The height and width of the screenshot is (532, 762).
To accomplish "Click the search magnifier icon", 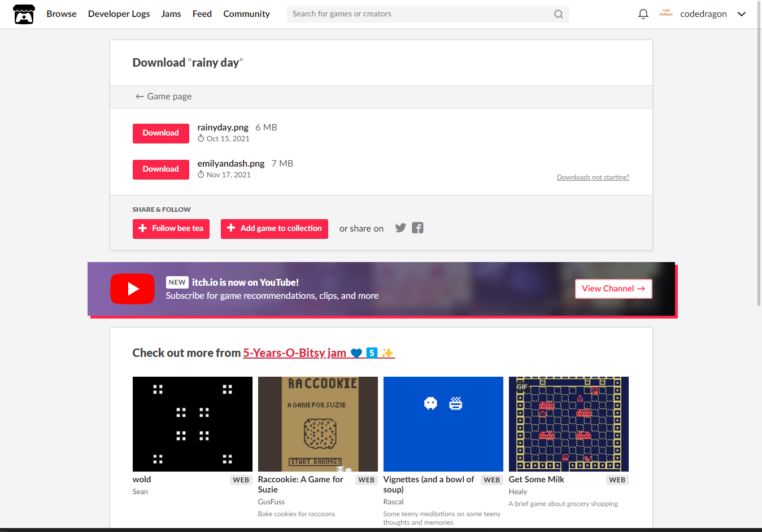I will (558, 14).
